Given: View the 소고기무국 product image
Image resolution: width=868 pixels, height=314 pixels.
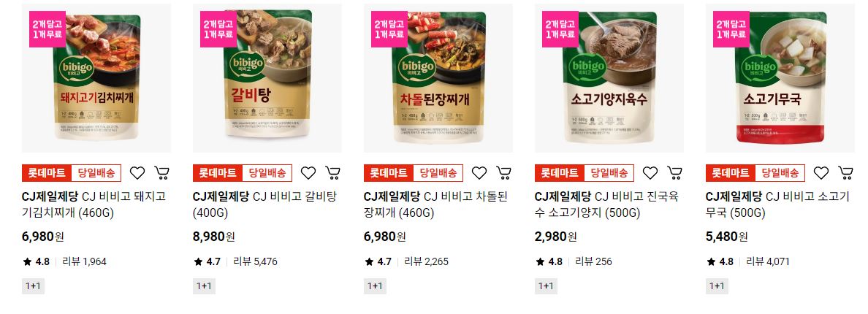Looking at the screenshot, I should click(780, 78).
